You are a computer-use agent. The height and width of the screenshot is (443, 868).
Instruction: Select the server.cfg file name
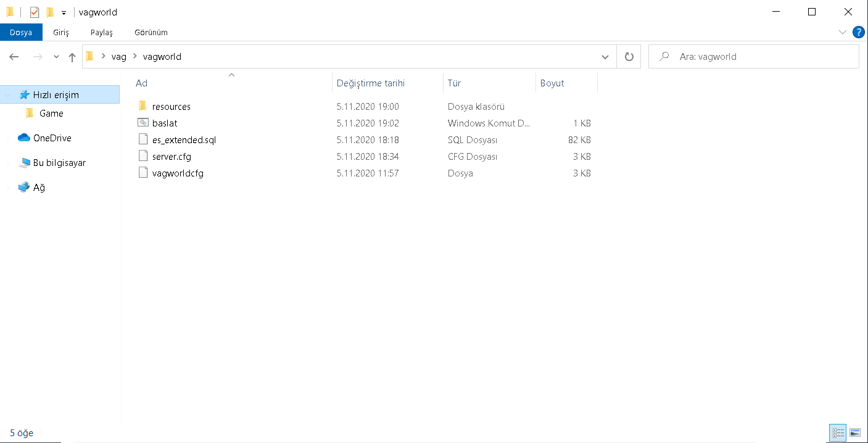(172, 157)
